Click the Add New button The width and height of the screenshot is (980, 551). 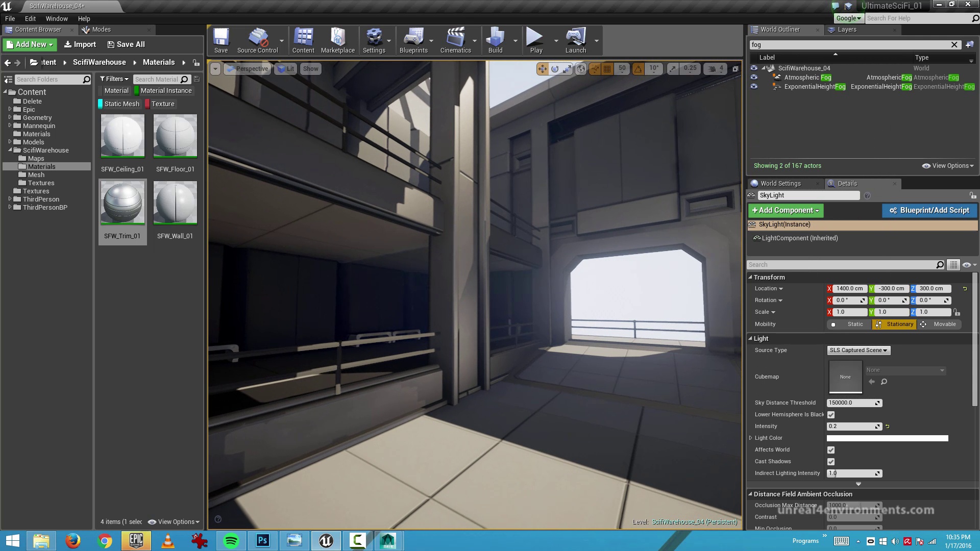(x=30, y=44)
